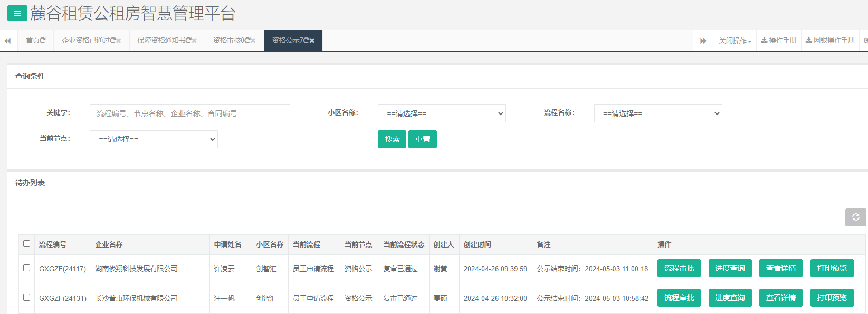This screenshot has width=868, height=314.
Task: Click 流程审批 for 湖南俊翔科技发展有限公司
Action: click(x=679, y=268)
